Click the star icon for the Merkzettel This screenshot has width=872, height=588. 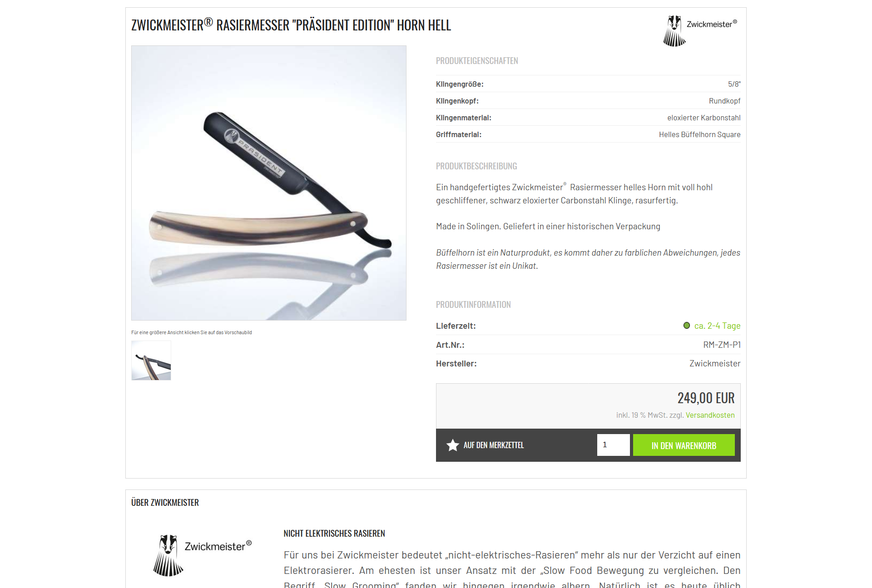(x=452, y=445)
